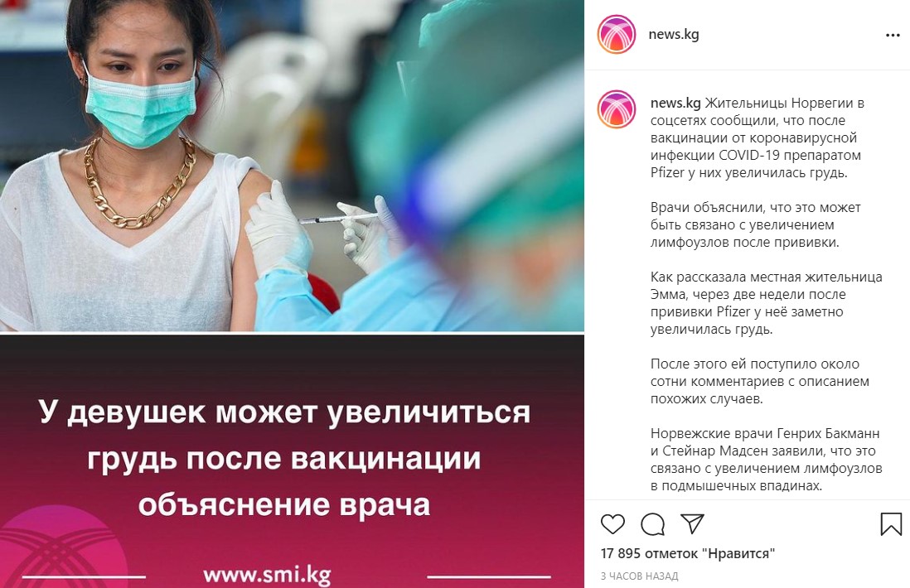Open the three-dot more options menu
Screen dimensions: 910x588
[x=893, y=36]
